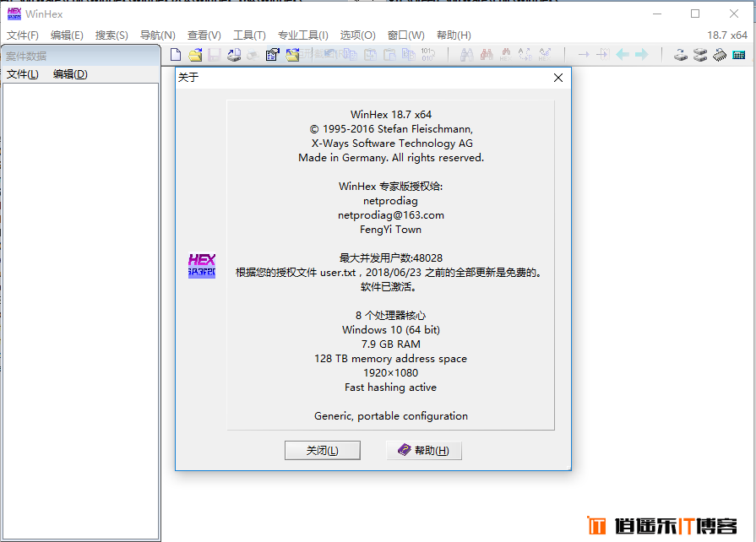Click the '1920×1080' resolution text
This screenshot has height=542, width=756.
click(391, 373)
